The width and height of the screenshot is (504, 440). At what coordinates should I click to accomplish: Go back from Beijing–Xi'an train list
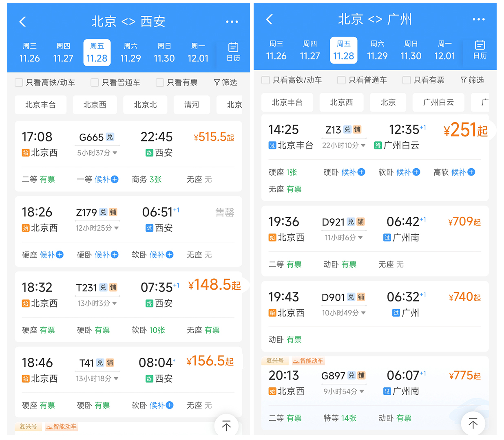23,22
